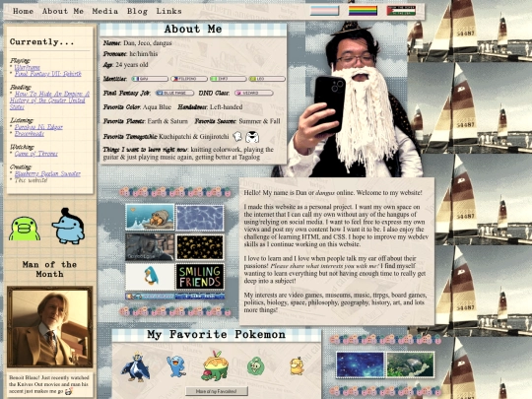The height and width of the screenshot is (399, 532).
Task: Open the How To Hide An Empire link
Action: pos(49,100)
